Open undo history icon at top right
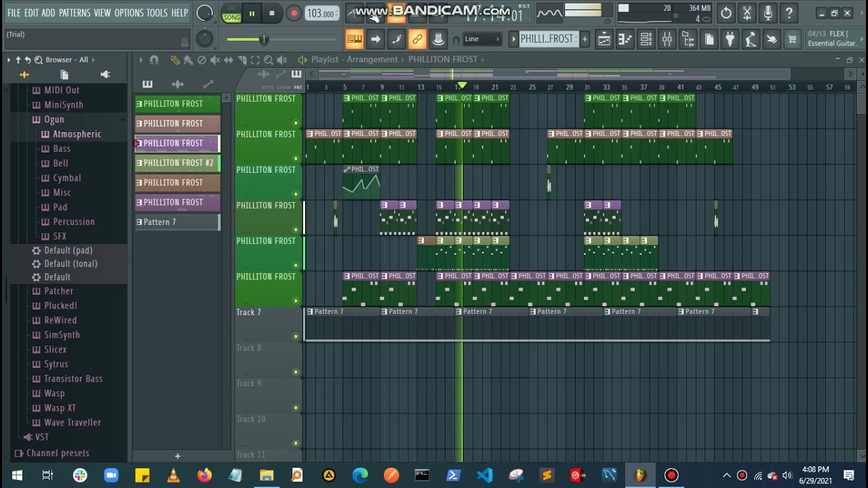This screenshot has width=868, height=488. pyautogui.click(x=726, y=13)
